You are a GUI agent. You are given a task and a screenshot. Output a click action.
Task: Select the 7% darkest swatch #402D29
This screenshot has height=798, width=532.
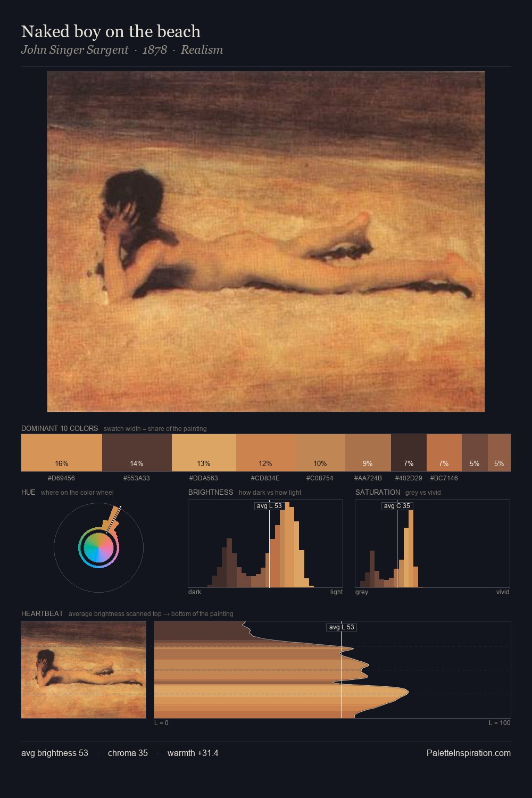[409, 453]
